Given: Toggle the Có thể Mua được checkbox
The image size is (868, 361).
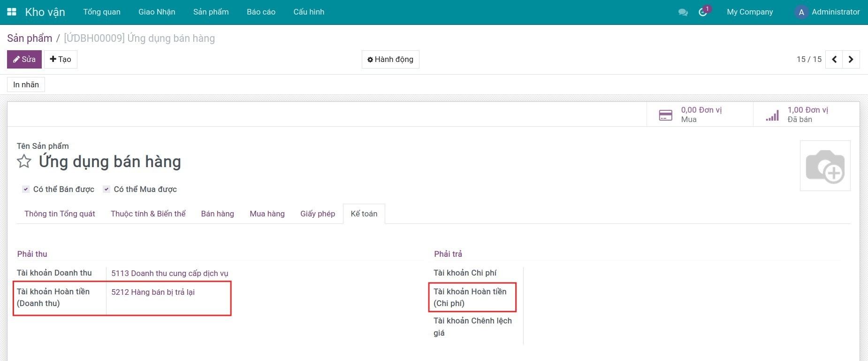Looking at the screenshot, I should (x=107, y=189).
